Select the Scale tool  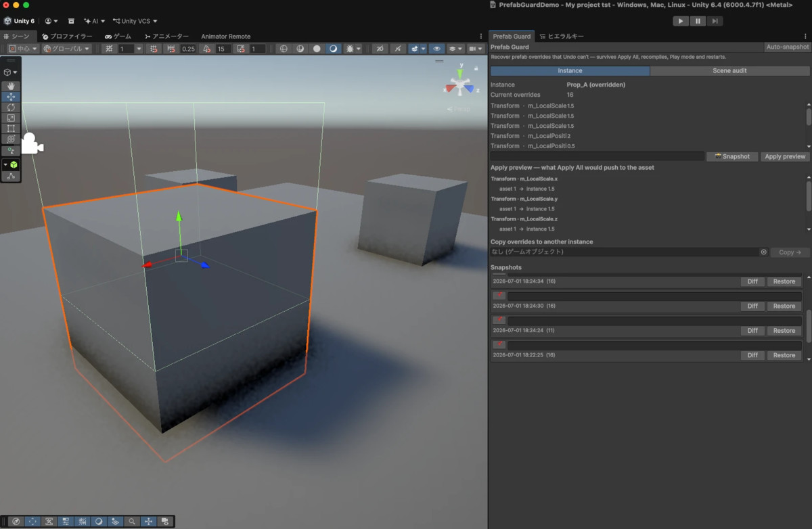11,118
